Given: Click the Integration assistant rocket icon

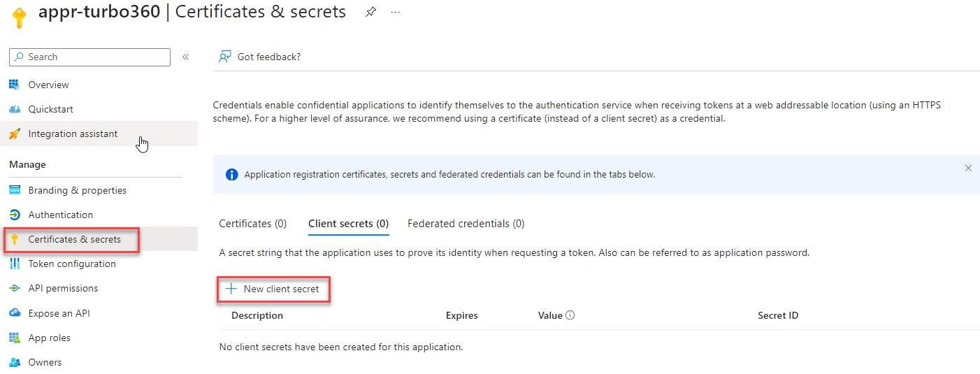Looking at the screenshot, I should (14, 134).
